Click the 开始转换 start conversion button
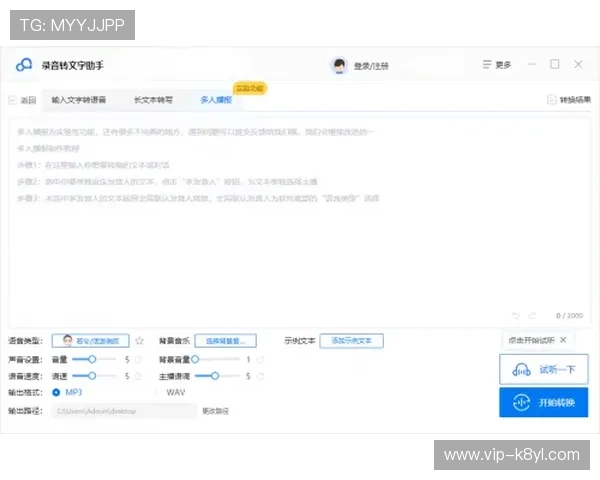Viewport: 600px width, 480px height. pyautogui.click(x=543, y=402)
